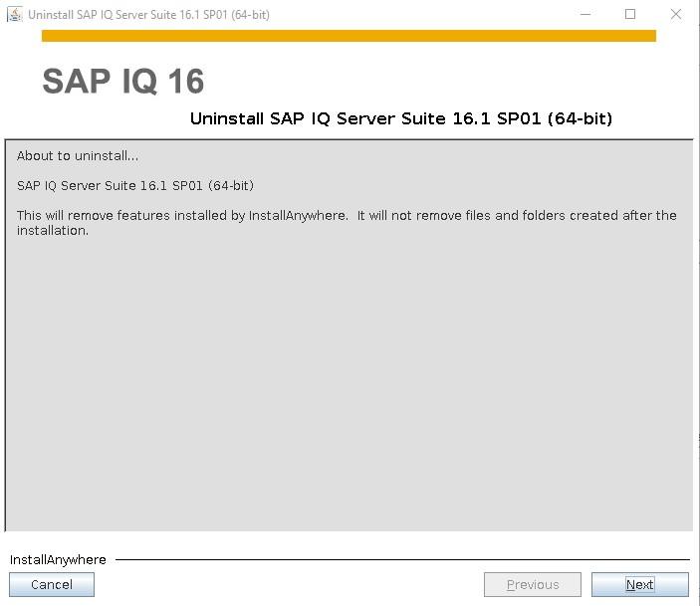700x606 pixels.
Task: Click the word 'installation.' in the panel
Action: [53, 231]
